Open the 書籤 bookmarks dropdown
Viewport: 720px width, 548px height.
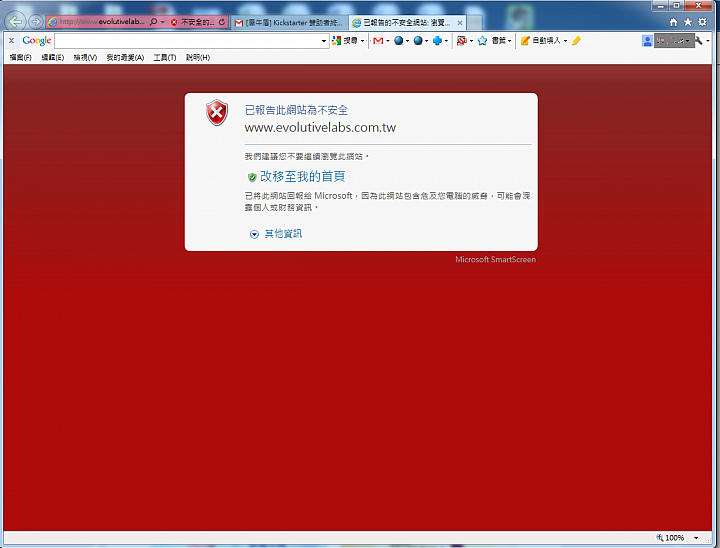tap(501, 40)
